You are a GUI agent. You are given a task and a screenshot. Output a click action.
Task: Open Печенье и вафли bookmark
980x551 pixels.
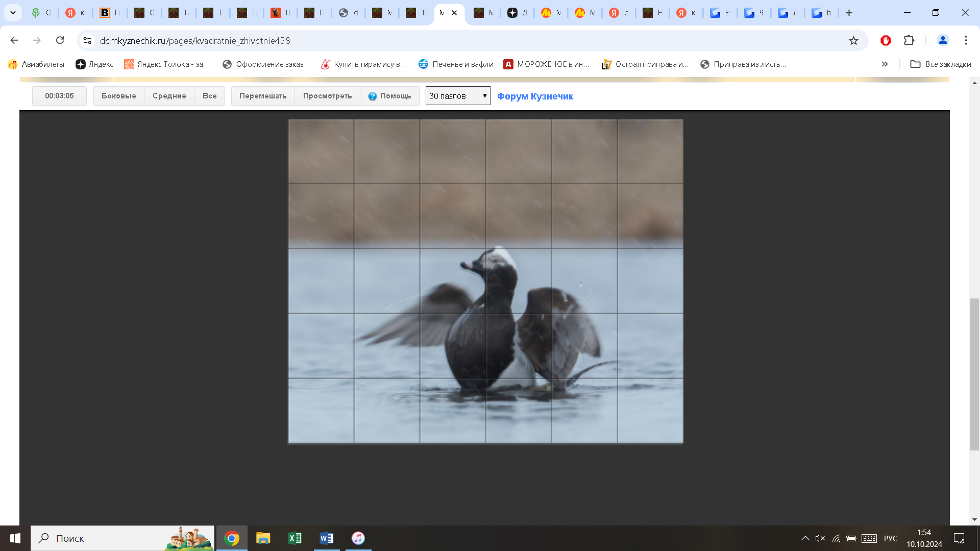point(456,64)
